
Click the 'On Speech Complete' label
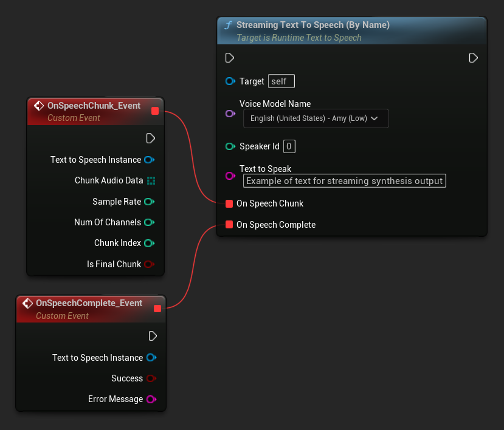click(276, 225)
